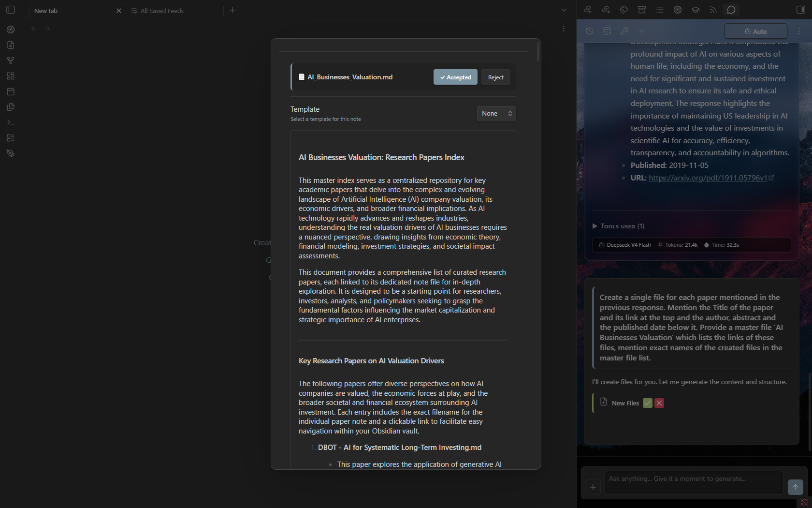Toggle the right sidebar panel
Viewport: 812px width, 508px height.
pyautogui.click(x=800, y=10)
